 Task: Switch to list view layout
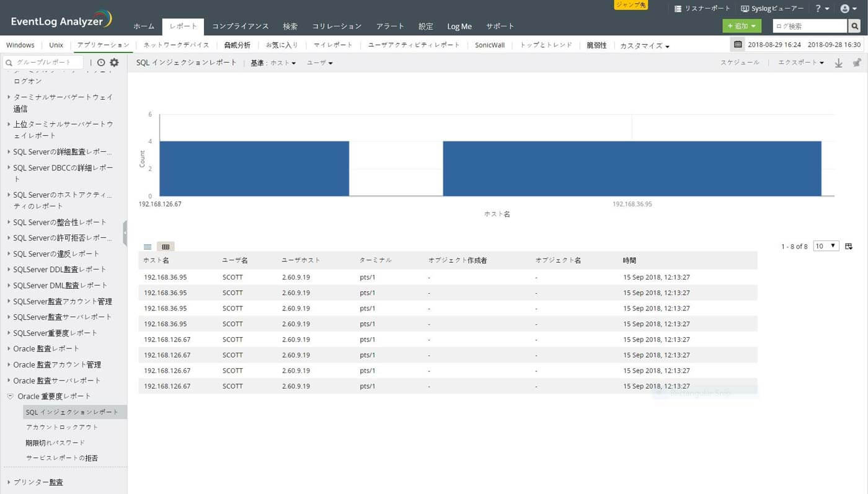(148, 247)
